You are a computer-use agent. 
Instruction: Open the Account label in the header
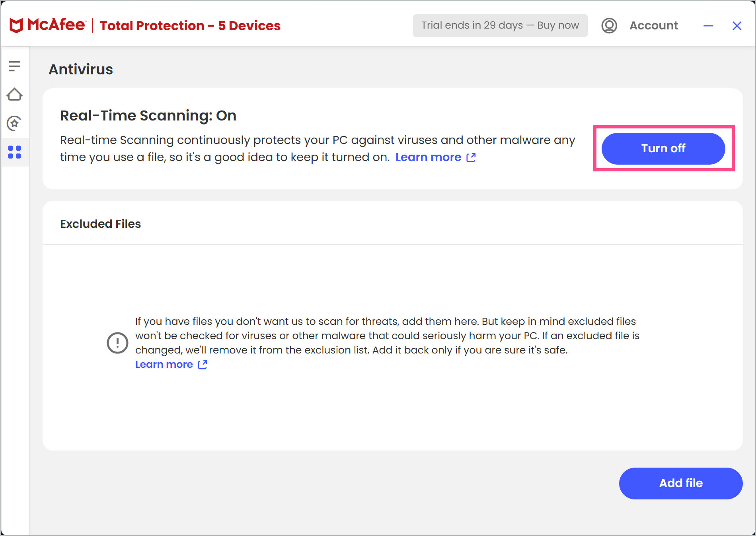pos(653,25)
